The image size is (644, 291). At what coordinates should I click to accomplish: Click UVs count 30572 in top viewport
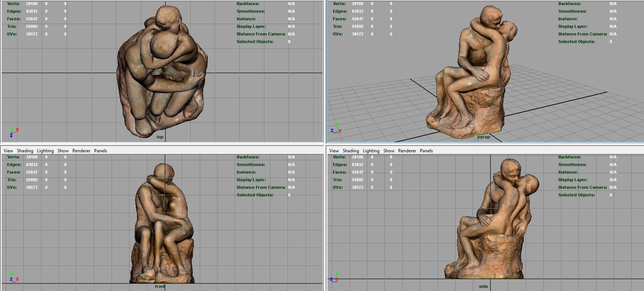[x=32, y=34]
